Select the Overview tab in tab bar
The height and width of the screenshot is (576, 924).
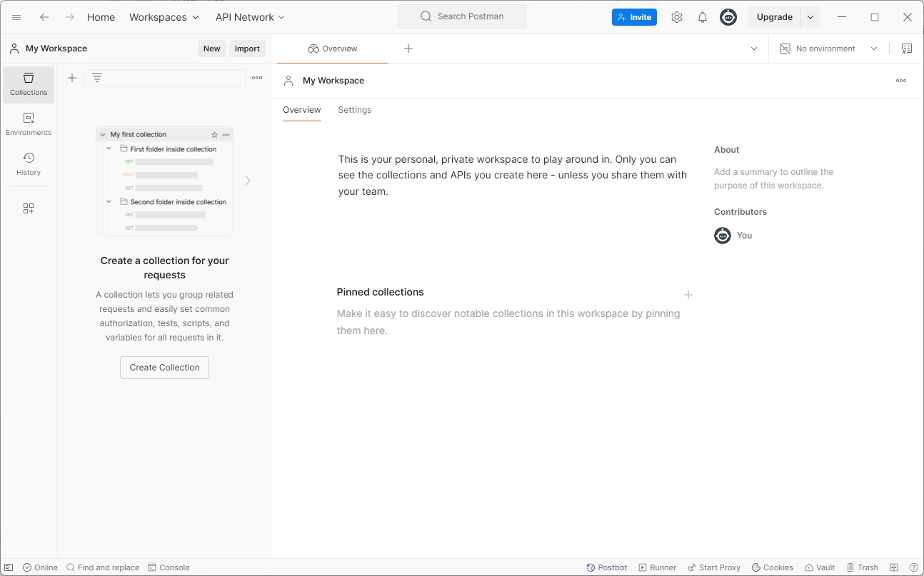(333, 49)
